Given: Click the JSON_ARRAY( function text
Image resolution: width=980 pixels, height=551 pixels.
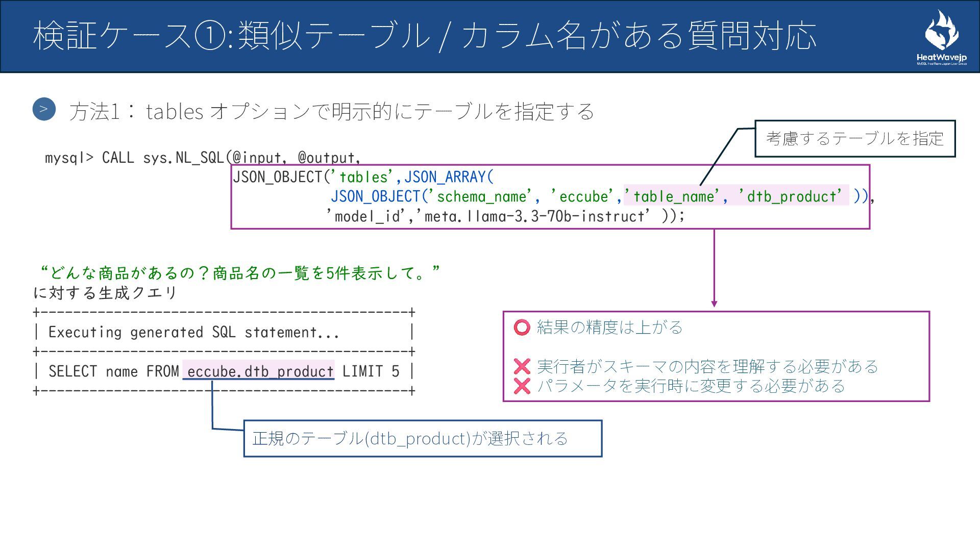Looking at the screenshot, I should 448,177.
